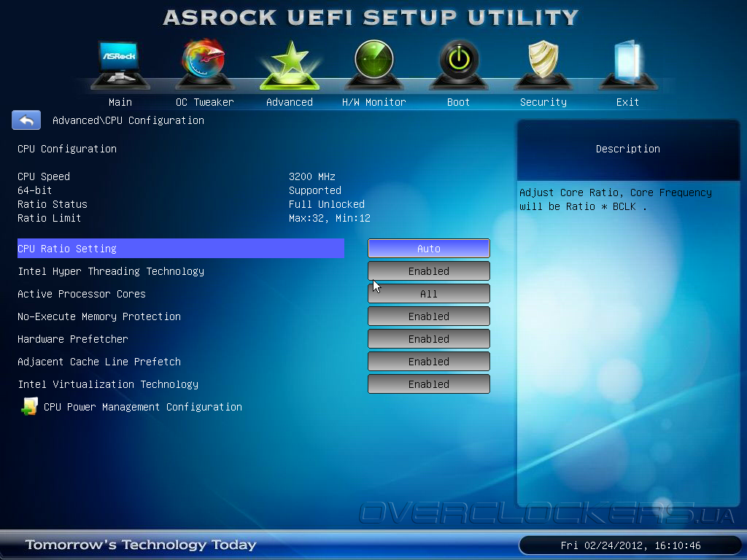
Task: Change Intel Hyper Threading Technology Enabled value
Action: (429, 271)
